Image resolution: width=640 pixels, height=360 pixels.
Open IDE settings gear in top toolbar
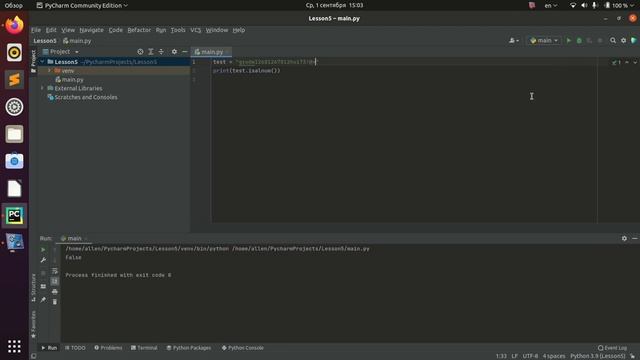[x=623, y=40]
